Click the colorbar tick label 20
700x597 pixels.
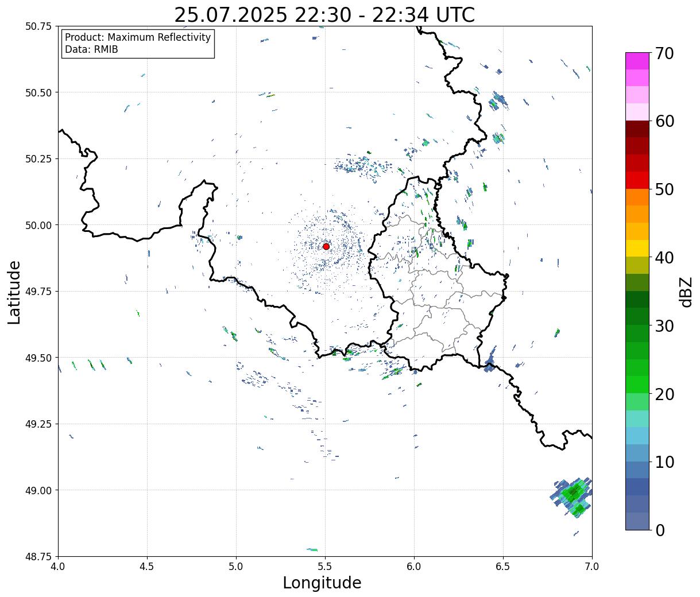[x=664, y=394]
